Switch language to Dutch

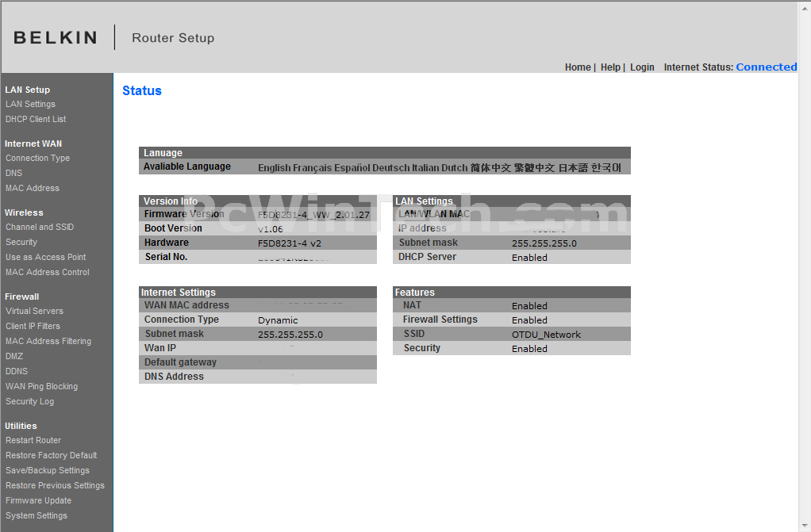coord(454,167)
